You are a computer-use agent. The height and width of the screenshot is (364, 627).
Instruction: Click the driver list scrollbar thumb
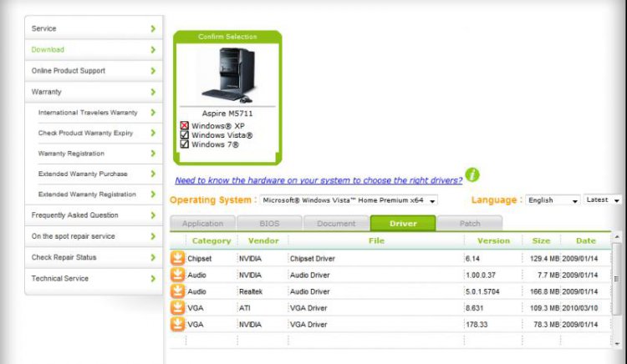click(617, 279)
